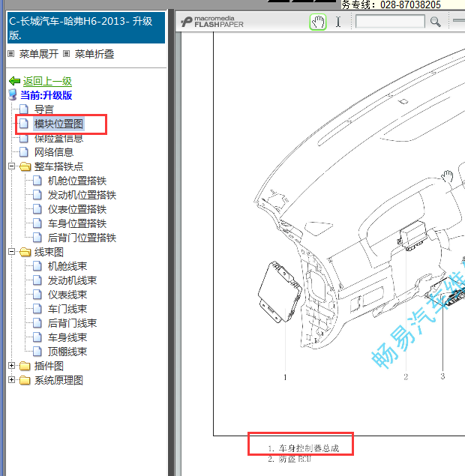This screenshot has height=476, width=465.
Task: Open 顶棚线束 page
Action: (67, 352)
